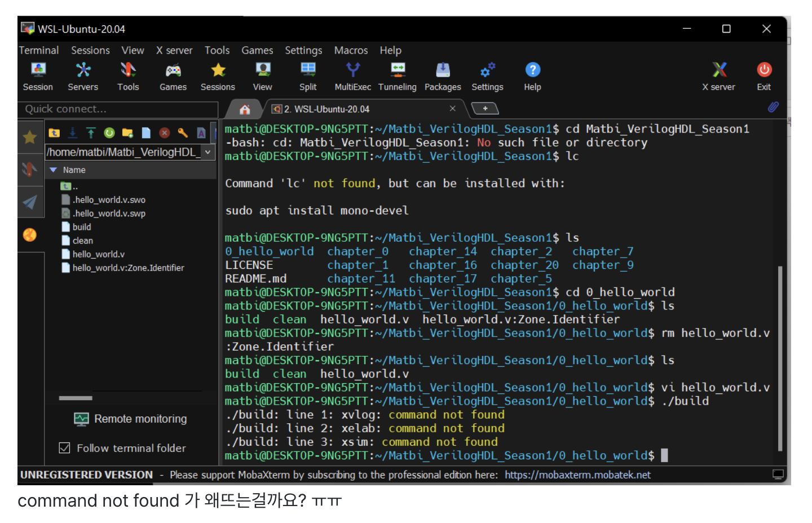Click the paperclip icon beside the tab bar

pos(773,107)
